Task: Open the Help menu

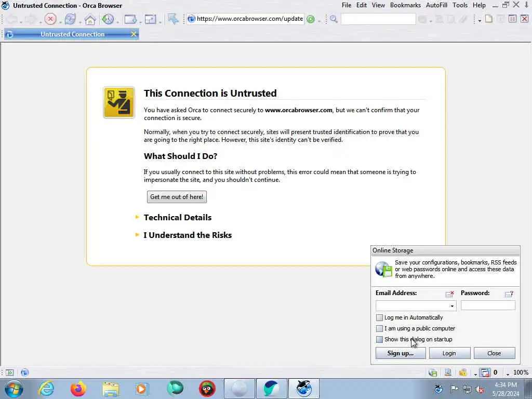Action: click(479, 5)
